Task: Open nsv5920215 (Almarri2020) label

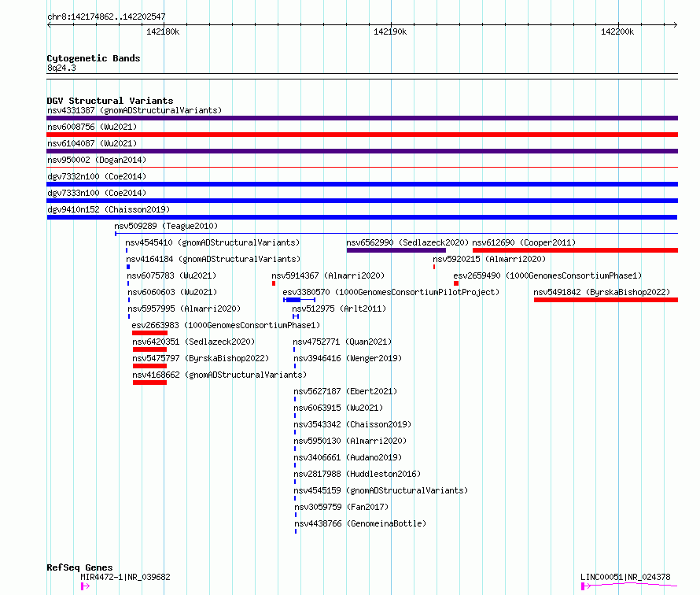Action: [489, 259]
